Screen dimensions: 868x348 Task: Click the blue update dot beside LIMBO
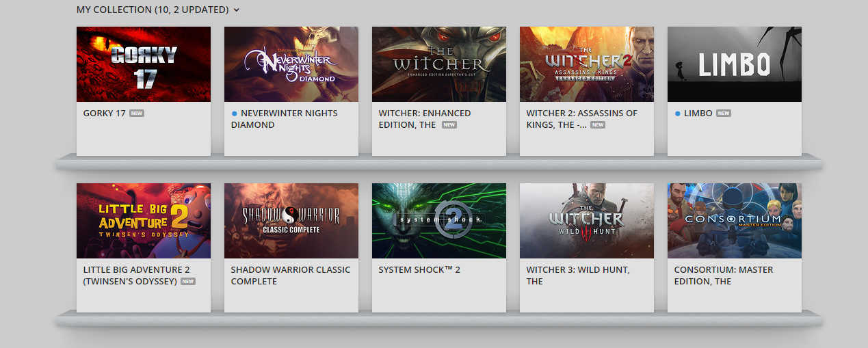[x=678, y=113]
